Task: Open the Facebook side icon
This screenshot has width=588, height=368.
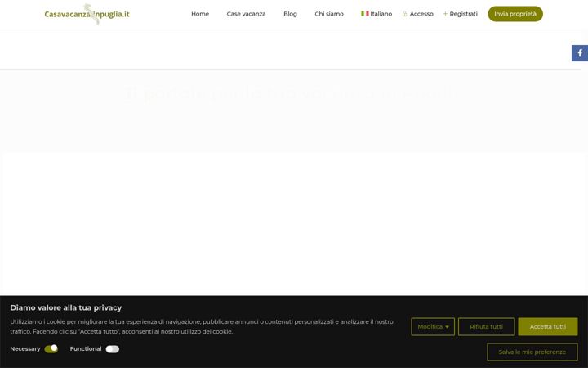Action: 579,53
